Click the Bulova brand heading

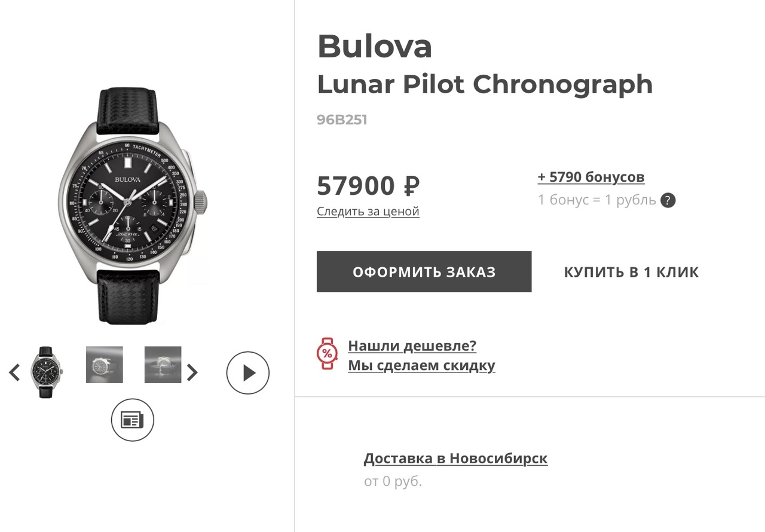[x=374, y=47]
